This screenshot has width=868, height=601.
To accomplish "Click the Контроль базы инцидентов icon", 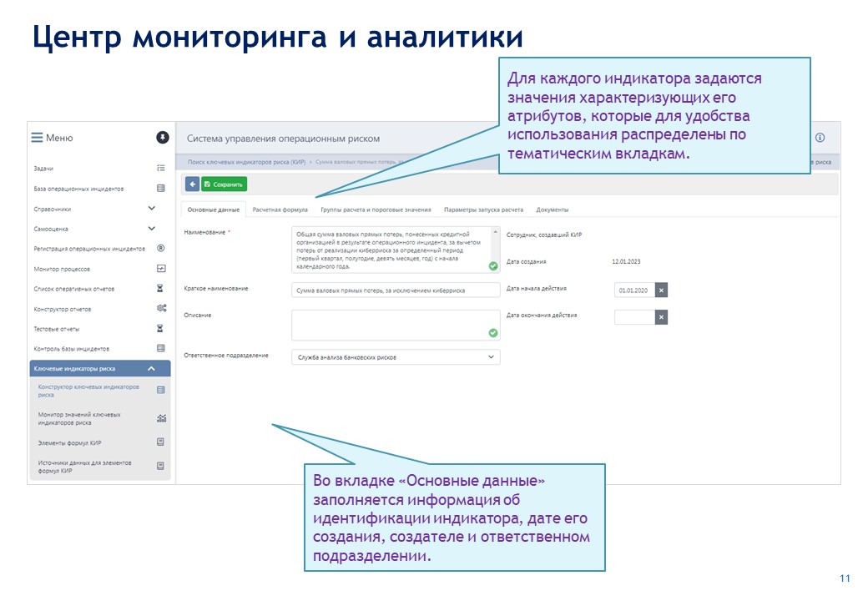I will coord(160,348).
